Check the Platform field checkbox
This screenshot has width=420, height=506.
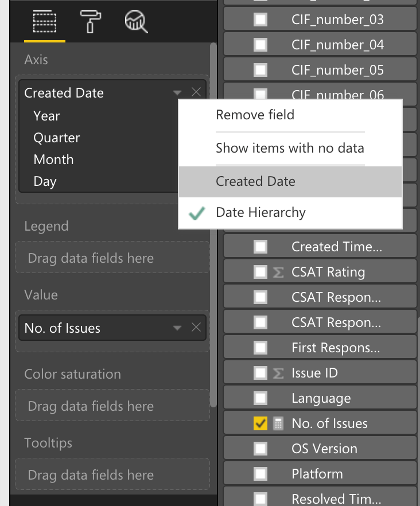[x=260, y=474]
